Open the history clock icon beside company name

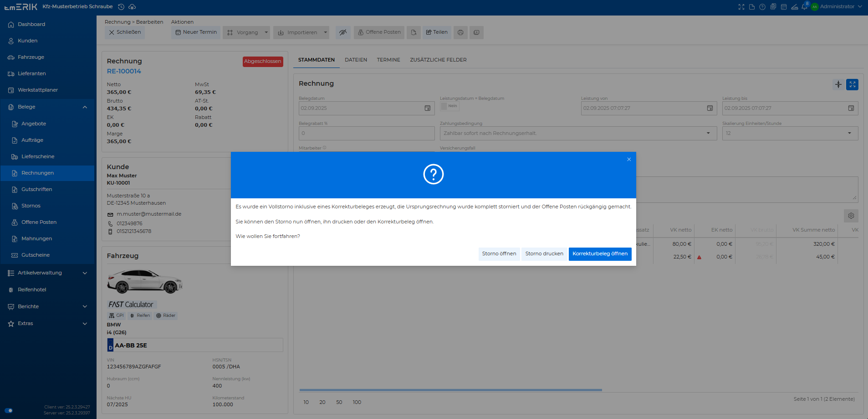(121, 7)
